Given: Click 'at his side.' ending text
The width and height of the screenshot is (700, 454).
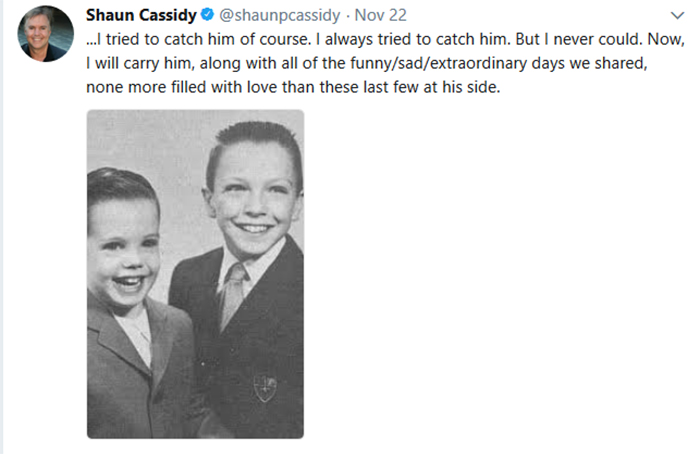Looking at the screenshot, I should tap(462, 87).
